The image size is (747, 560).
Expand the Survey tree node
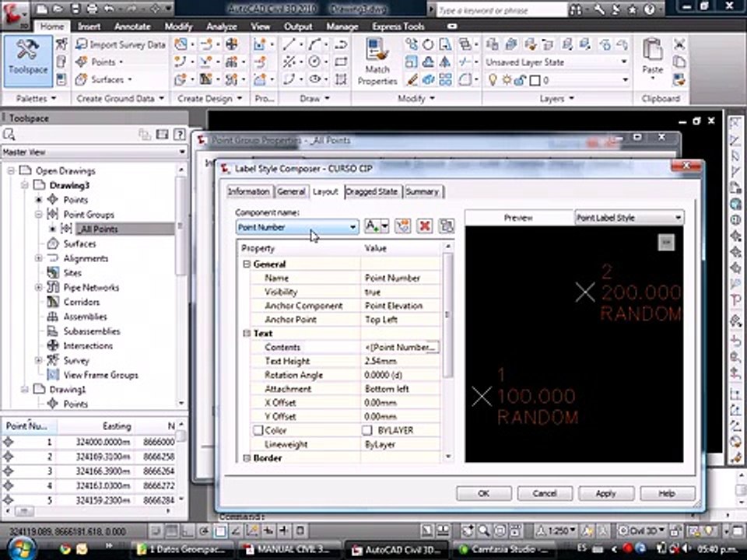(39, 360)
